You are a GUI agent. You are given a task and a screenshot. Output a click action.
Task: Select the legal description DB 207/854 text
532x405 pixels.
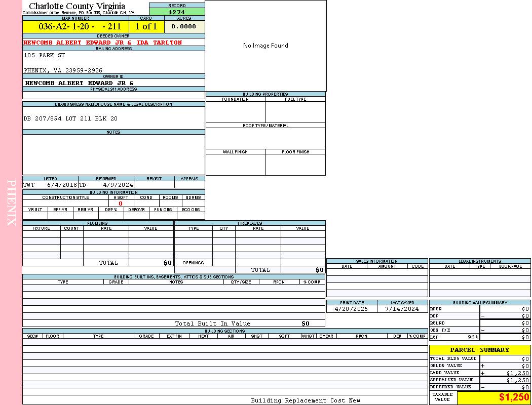70,118
